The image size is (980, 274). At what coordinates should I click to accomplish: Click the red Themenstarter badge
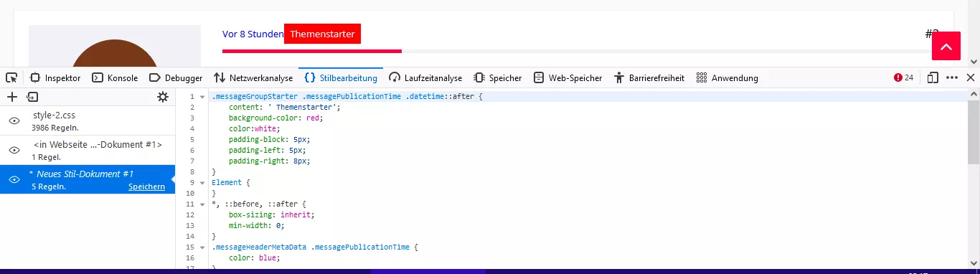tap(322, 34)
